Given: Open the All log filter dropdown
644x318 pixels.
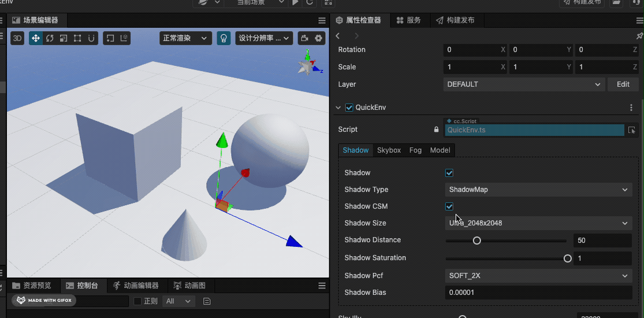Looking at the screenshot, I should click(178, 302).
